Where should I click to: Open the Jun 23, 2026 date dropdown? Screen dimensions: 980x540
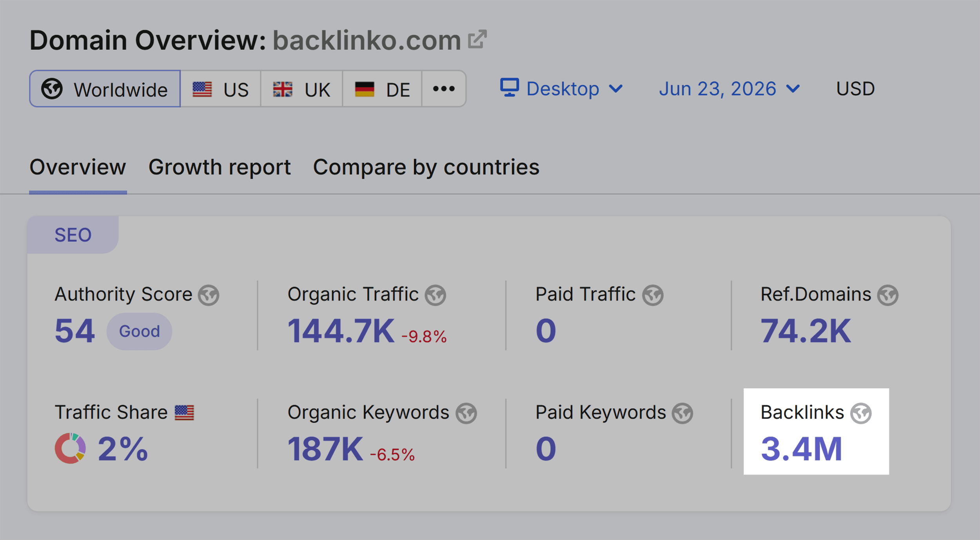[x=729, y=89]
